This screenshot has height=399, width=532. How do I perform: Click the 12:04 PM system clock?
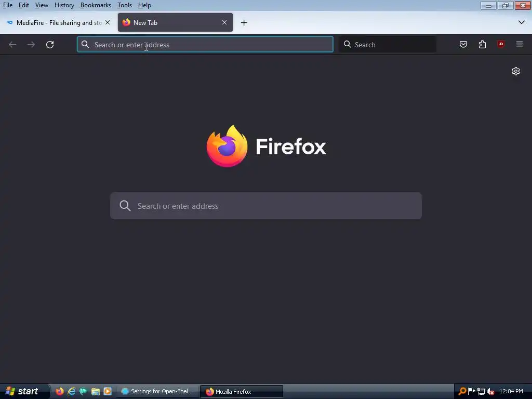(511, 391)
